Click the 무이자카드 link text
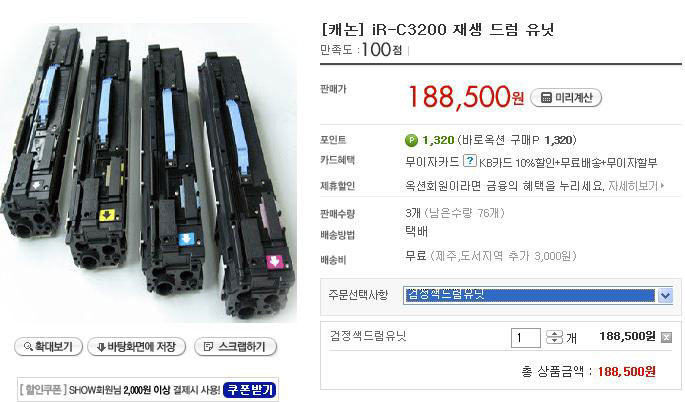Screen dimensions: 685x402 coord(432,162)
